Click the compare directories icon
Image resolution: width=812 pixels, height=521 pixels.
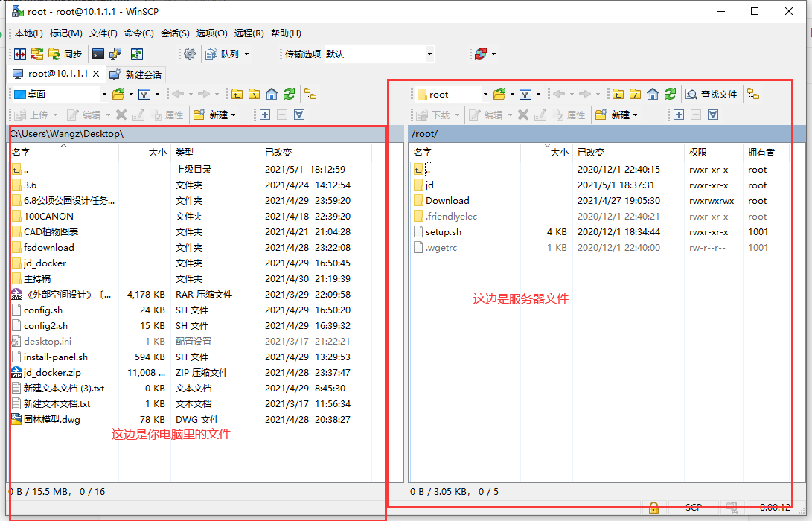coord(20,54)
